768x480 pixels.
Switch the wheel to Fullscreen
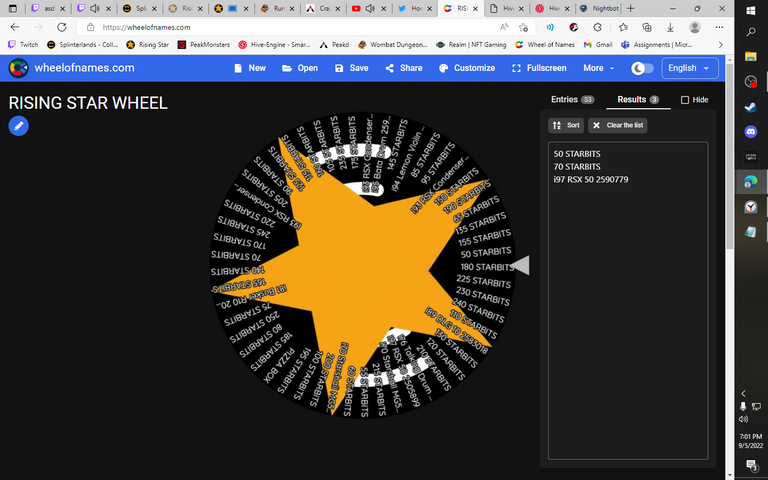point(539,68)
